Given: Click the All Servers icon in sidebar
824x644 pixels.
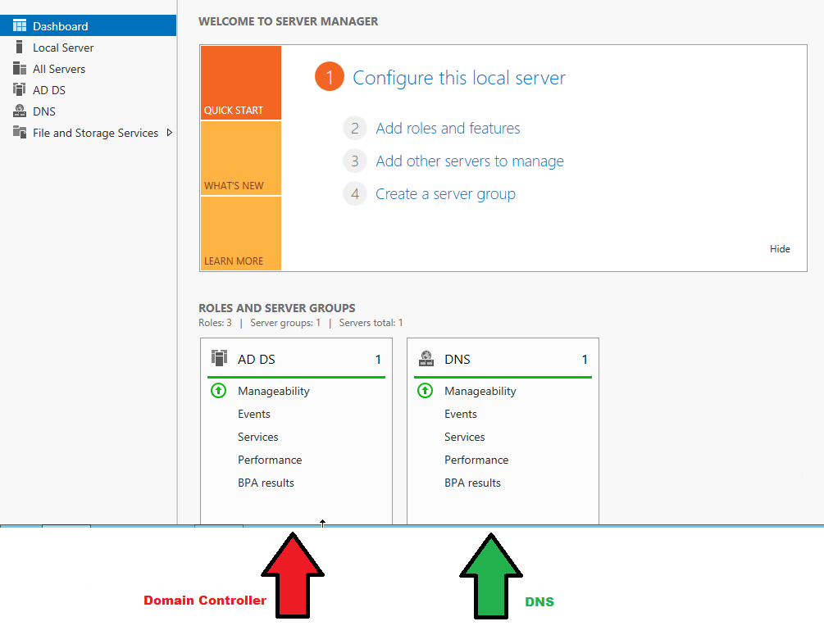Looking at the screenshot, I should pos(20,68).
